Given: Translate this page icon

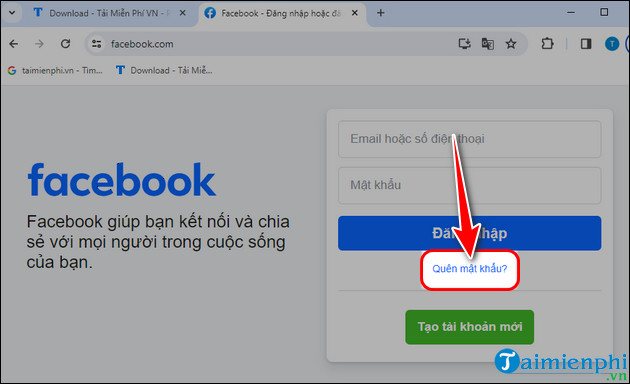Looking at the screenshot, I should tap(488, 43).
